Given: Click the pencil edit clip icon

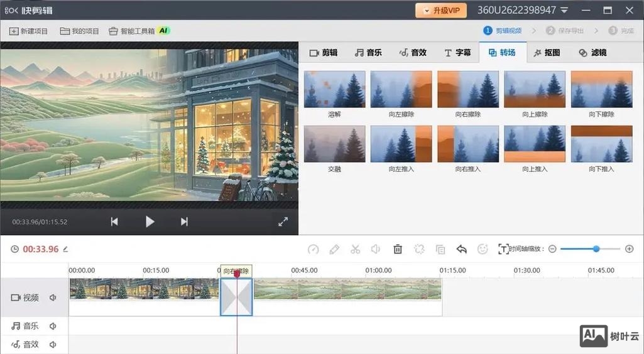Looking at the screenshot, I should 334,249.
